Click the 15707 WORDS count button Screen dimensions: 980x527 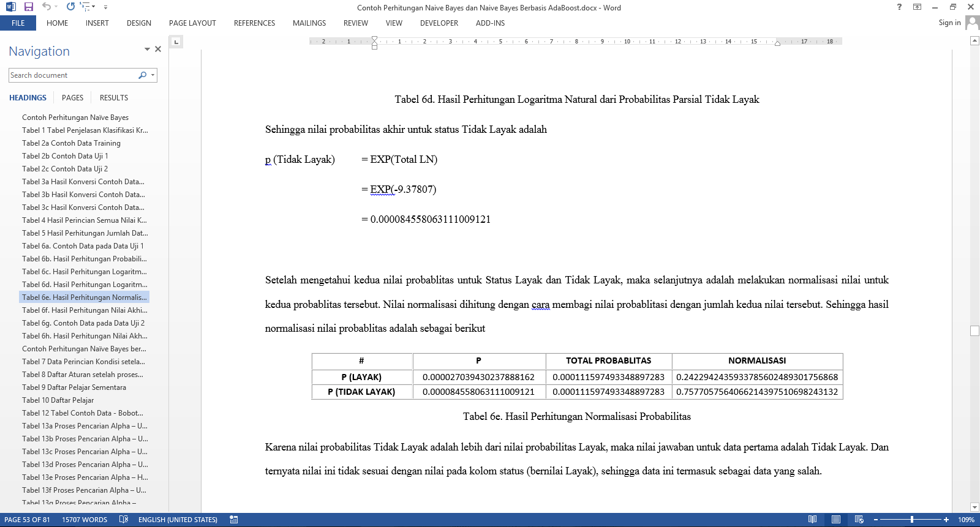point(85,520)
